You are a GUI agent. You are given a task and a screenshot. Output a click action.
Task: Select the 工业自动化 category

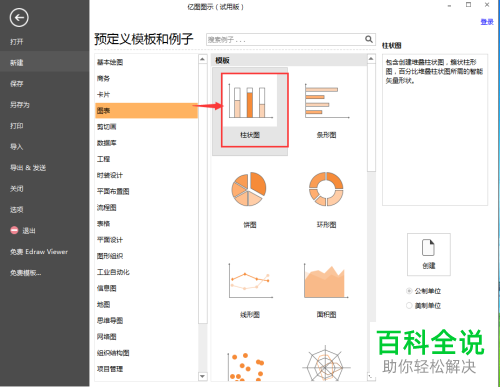(113, 272)
